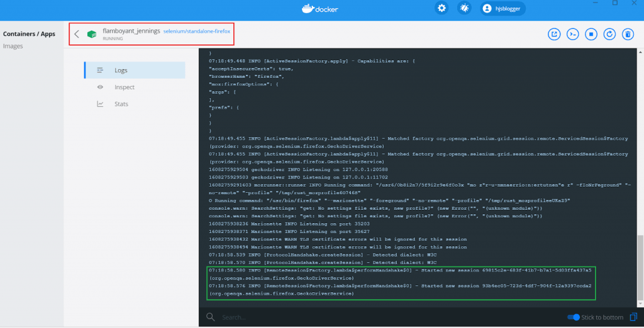Toggle Stick to bottom switch

[x=573, y=317]
